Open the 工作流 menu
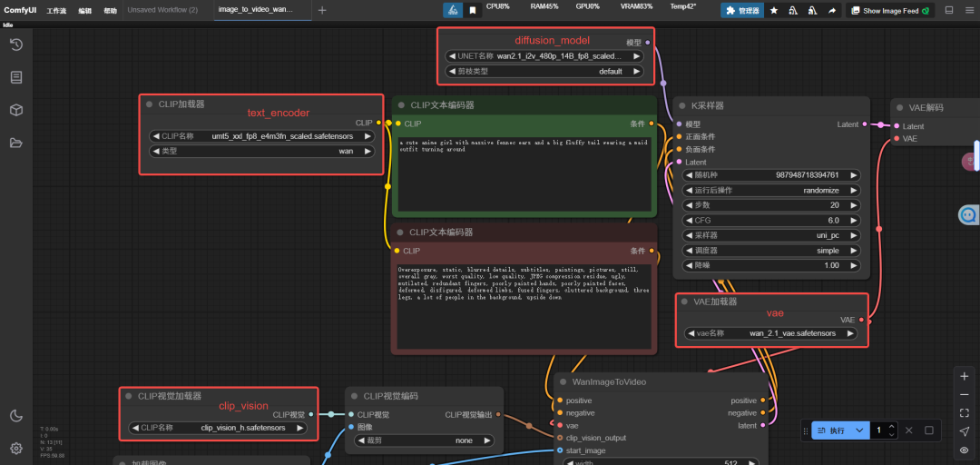This screenshot has height=465, width=980. coord(56,11)
